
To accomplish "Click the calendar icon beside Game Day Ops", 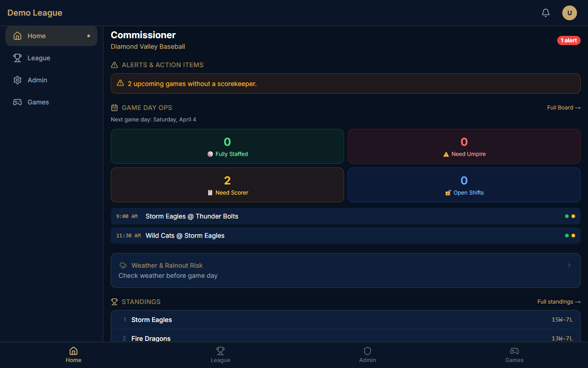I will coord(114,107).
